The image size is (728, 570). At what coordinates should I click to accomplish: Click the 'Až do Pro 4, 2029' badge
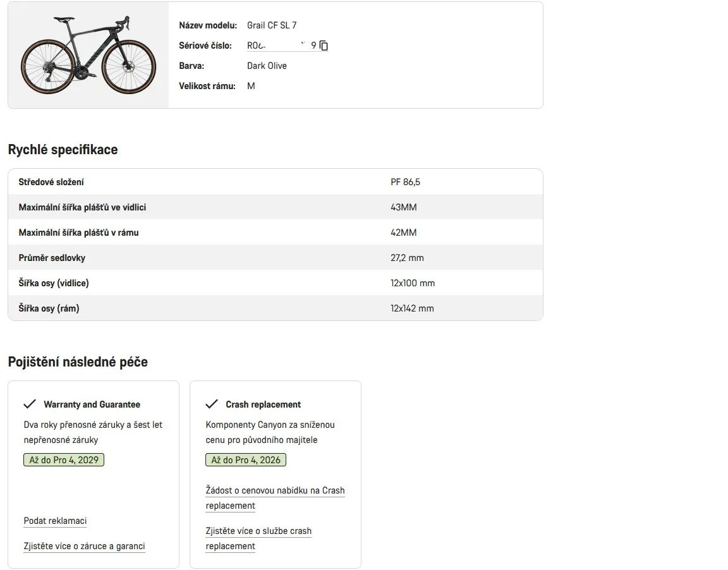(64, 460)
